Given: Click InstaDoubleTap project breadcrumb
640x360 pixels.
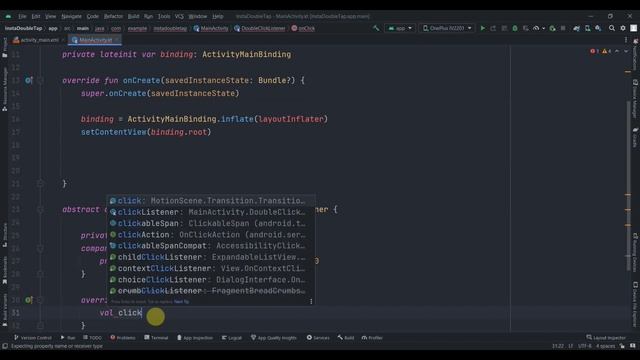Looking at the screenshot, I should coord(23,29).
